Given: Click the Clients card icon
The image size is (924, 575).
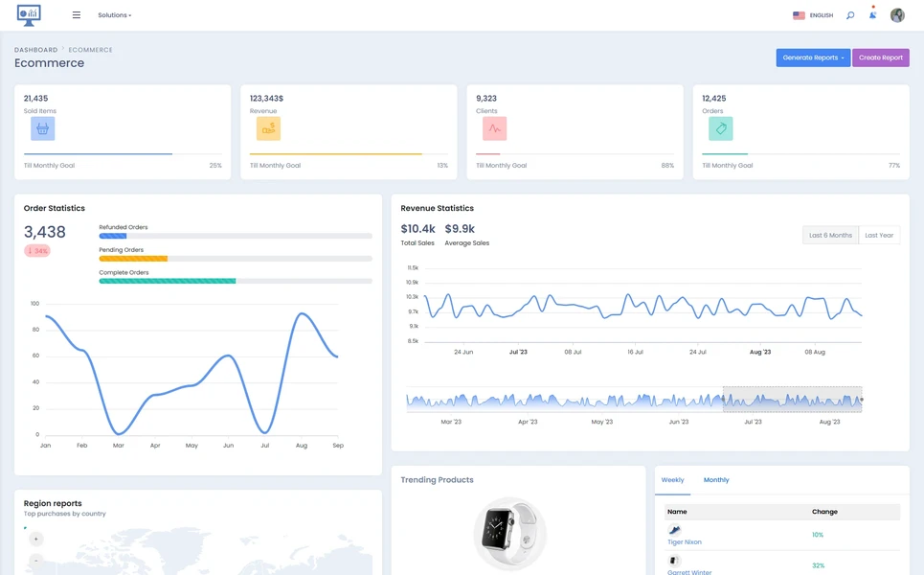Looking at the screenshot, I should pos(494,127).
